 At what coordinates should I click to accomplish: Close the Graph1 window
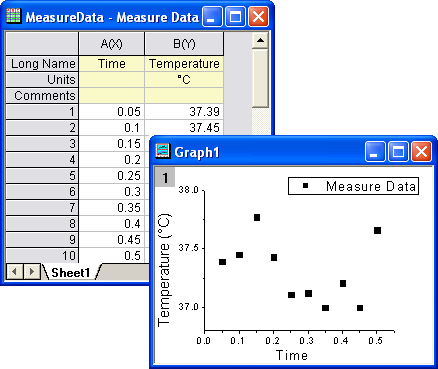tap(421, 152)
